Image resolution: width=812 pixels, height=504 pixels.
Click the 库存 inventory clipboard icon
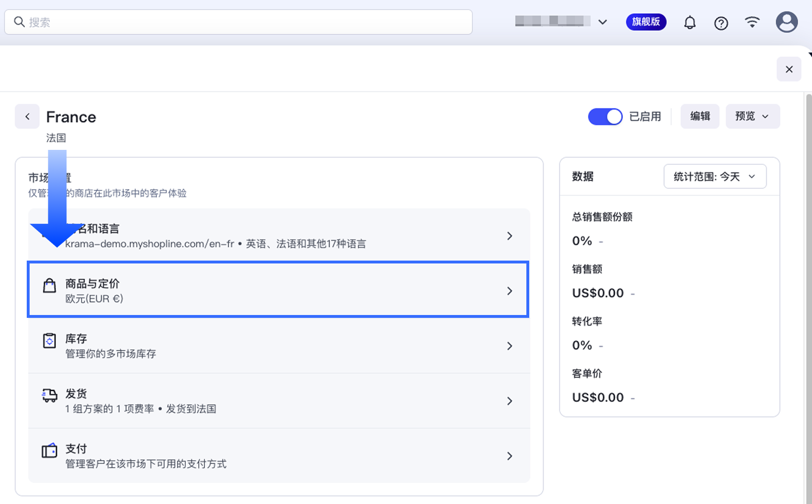(50, 341)
